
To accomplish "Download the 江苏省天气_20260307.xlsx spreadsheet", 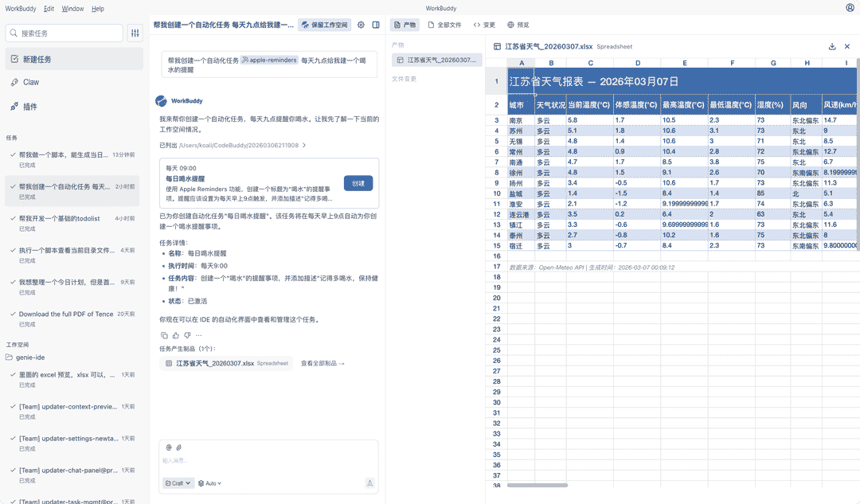I will click(x=831, y=46).
